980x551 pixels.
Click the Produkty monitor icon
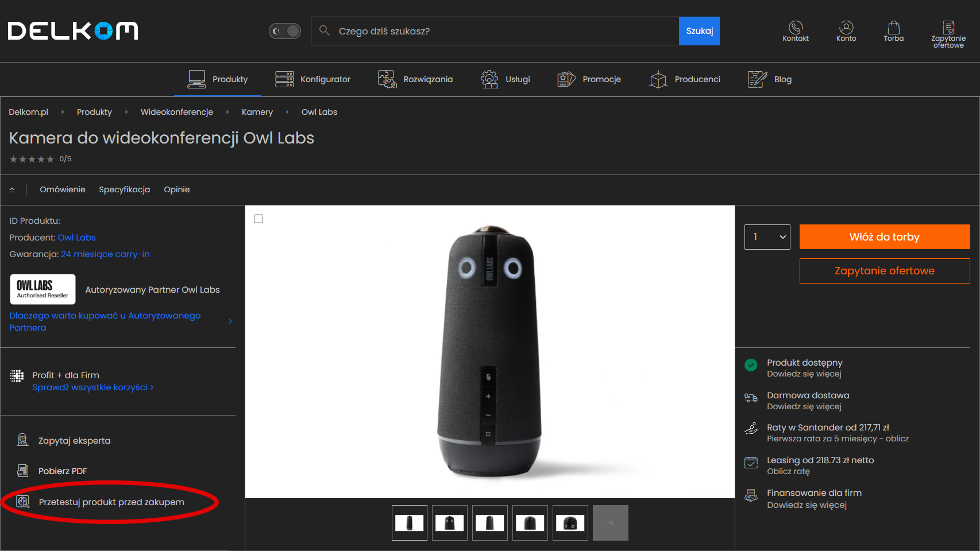[x=196, y=79]
